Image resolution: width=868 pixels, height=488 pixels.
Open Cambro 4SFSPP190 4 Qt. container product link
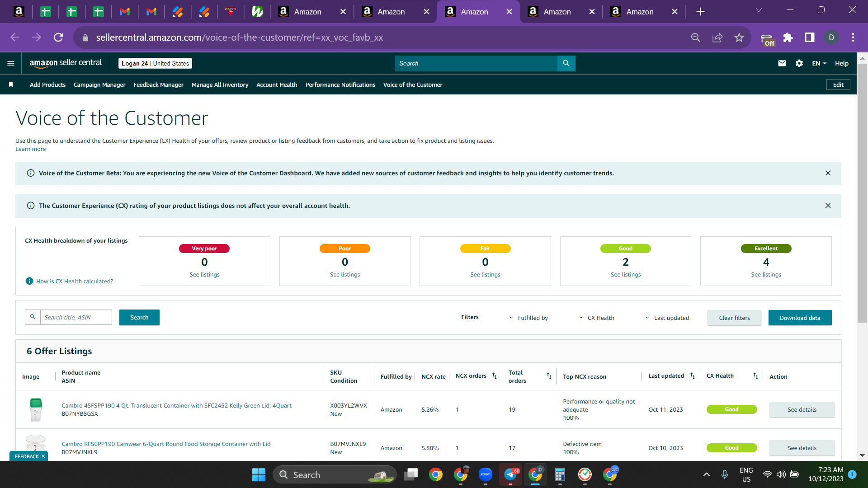pos(176,405)
